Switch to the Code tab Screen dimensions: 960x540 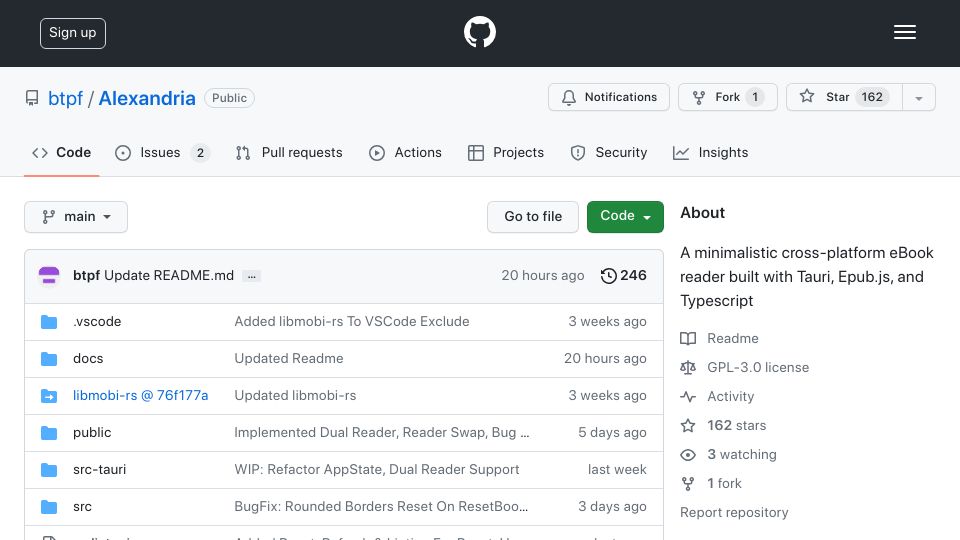pos(61,152)
